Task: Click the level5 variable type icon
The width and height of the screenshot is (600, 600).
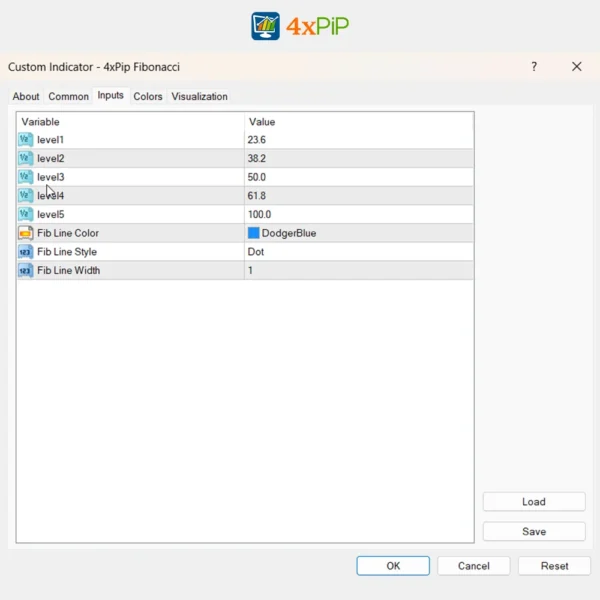Action: [x=25, y=214]
